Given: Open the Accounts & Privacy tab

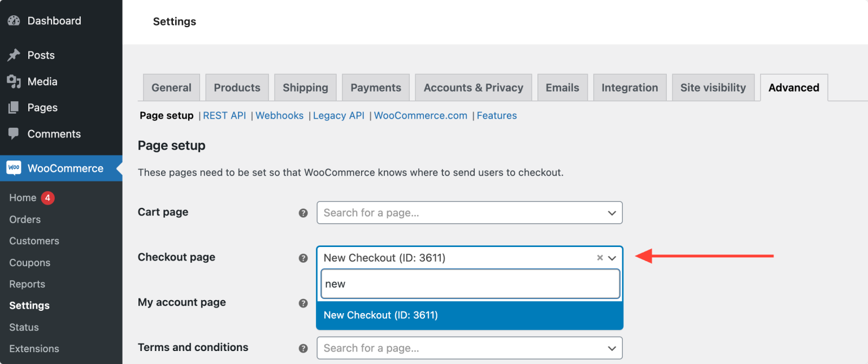Looking at the screenshot, I should tap(473, 88).
